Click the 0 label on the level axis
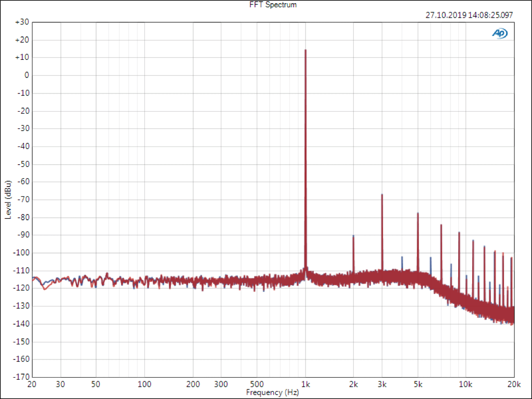Viewport: 532px width, 399px height. [x=25, y=75]
